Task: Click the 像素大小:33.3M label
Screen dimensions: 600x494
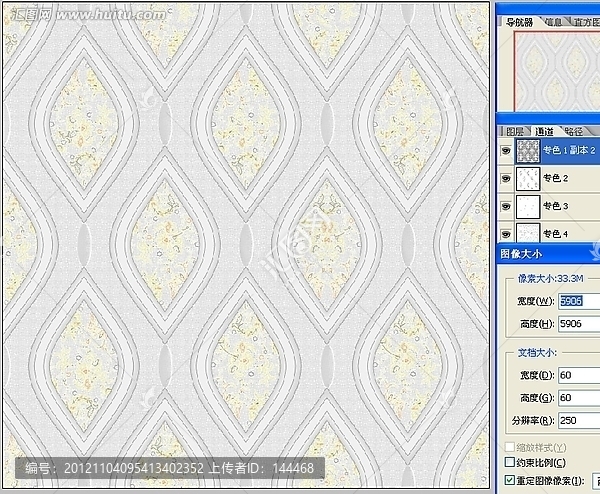Action: [550, 279]
